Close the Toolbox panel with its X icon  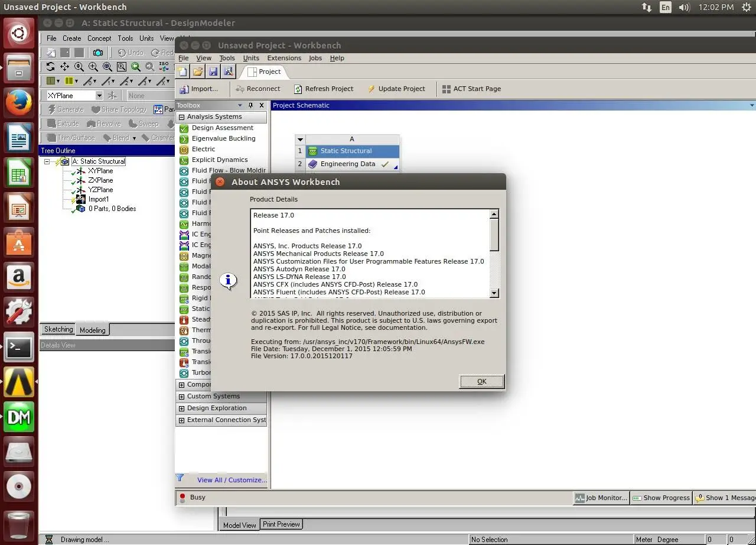(261, 105)
